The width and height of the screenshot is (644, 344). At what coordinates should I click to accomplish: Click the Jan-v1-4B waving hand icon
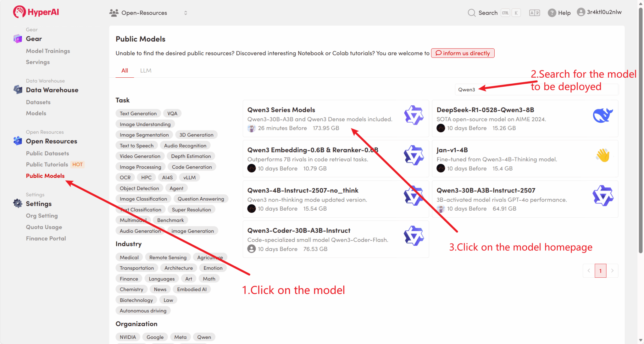(x=602, y=155)
